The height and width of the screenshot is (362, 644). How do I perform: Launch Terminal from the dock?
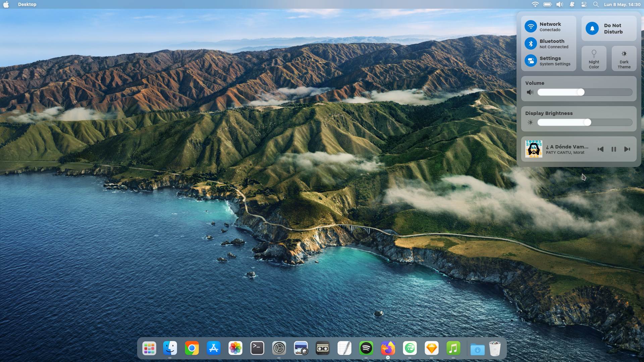(257, 348)
